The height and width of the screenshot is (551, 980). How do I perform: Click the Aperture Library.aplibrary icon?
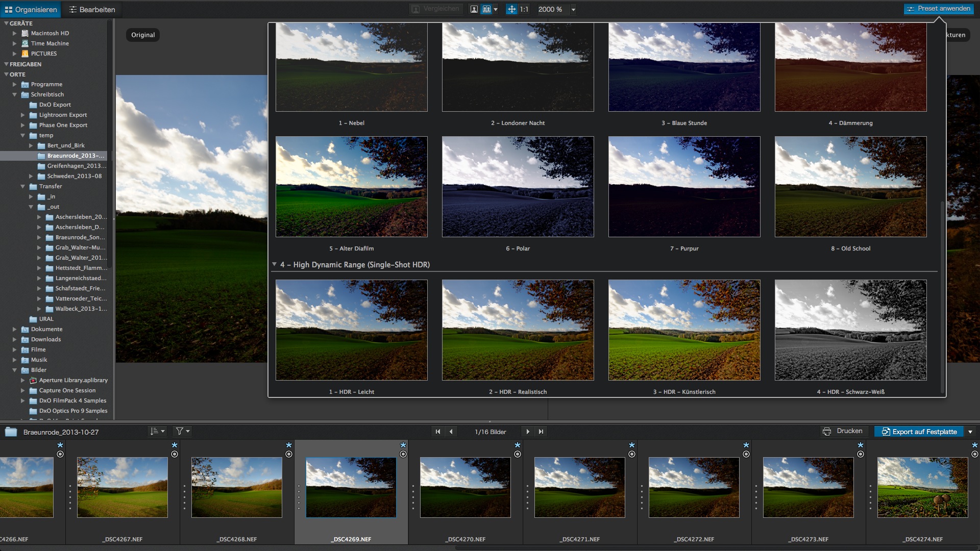tap(33, 380)
